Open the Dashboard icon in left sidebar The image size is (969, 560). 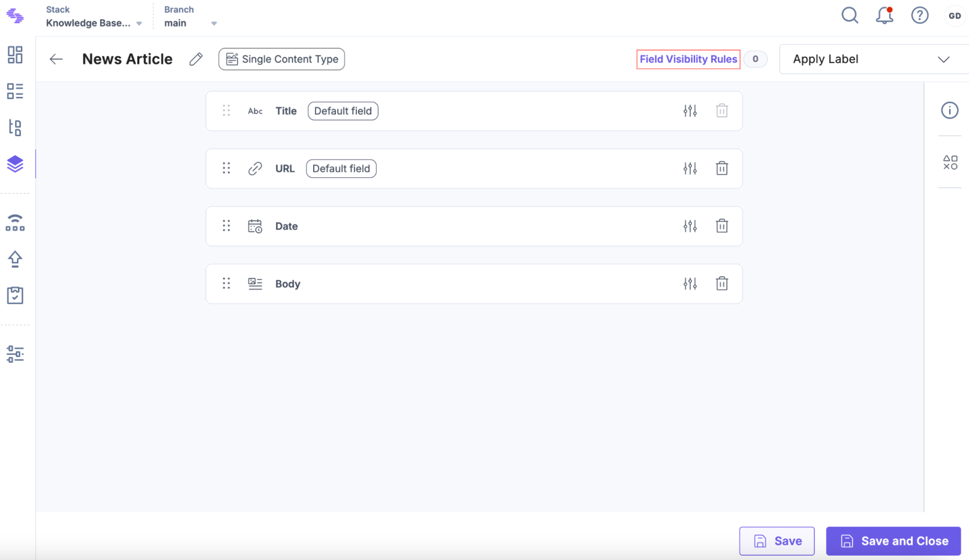[15, 55]
